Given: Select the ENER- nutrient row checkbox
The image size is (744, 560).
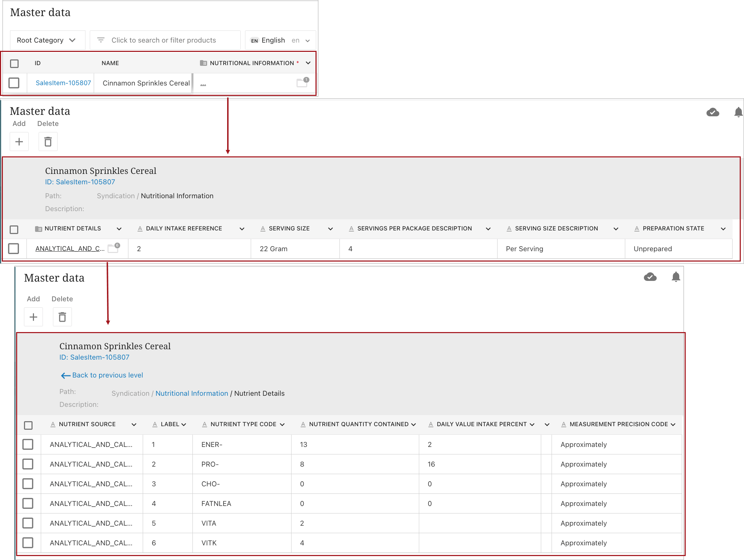Looking at the screenshot, I should pyautogui.click(x=28, y=444).
